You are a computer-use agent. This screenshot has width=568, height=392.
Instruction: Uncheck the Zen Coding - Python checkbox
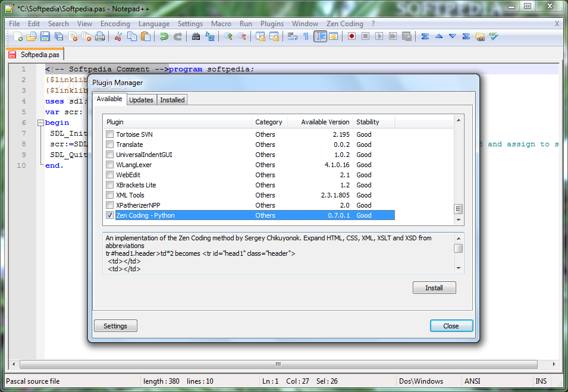[110, 215]
